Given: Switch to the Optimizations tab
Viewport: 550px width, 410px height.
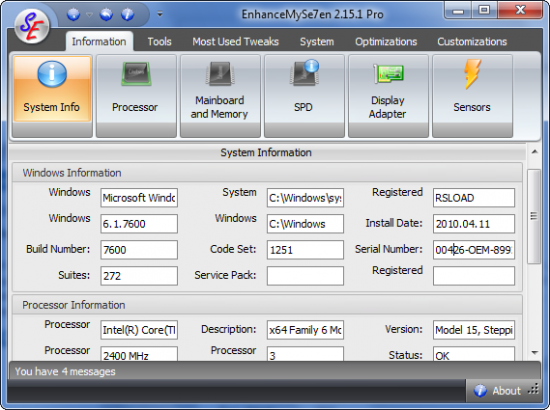Looking at the screenshot, I should tap(386, 42).
